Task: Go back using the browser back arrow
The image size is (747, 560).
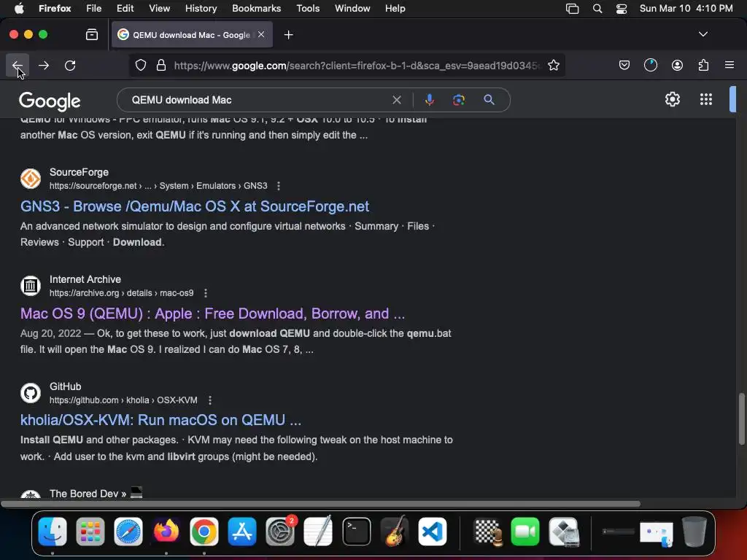Action: (18, 65)
